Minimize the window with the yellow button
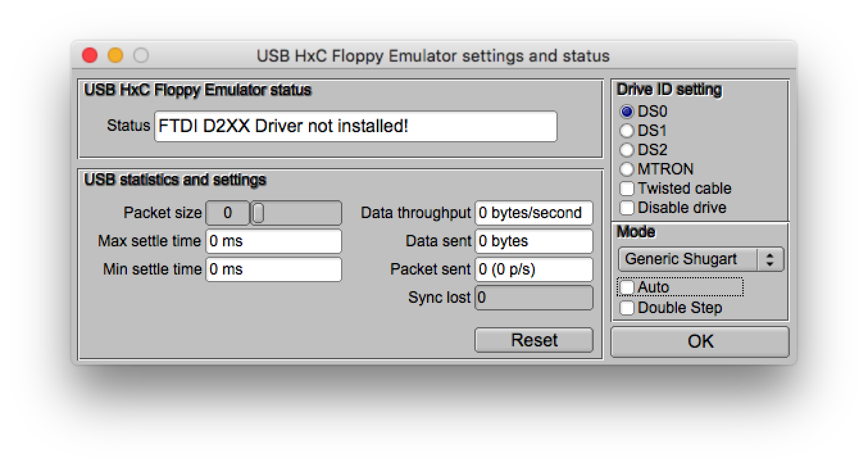Viewport: 868px width, 467px height. pos(115,56)
